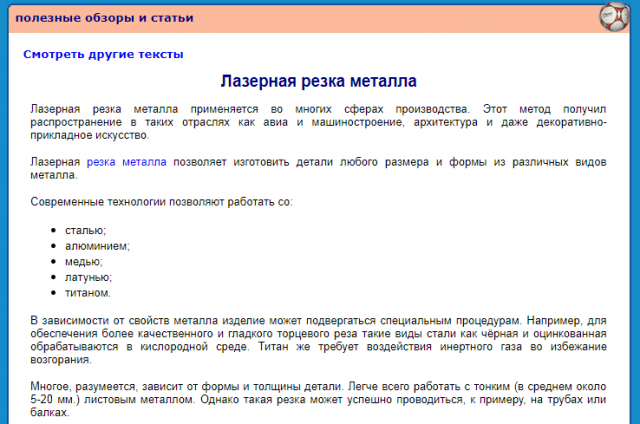Click the 'полезные обзоры и статьи' header
The height and width of the screenshot is (424, 640).
point(104,18)
